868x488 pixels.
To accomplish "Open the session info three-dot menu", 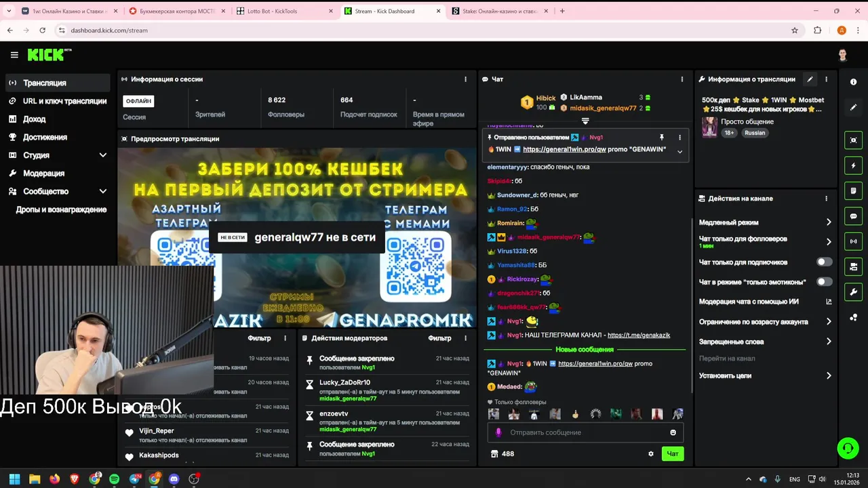I will click(x=465, y=79).
